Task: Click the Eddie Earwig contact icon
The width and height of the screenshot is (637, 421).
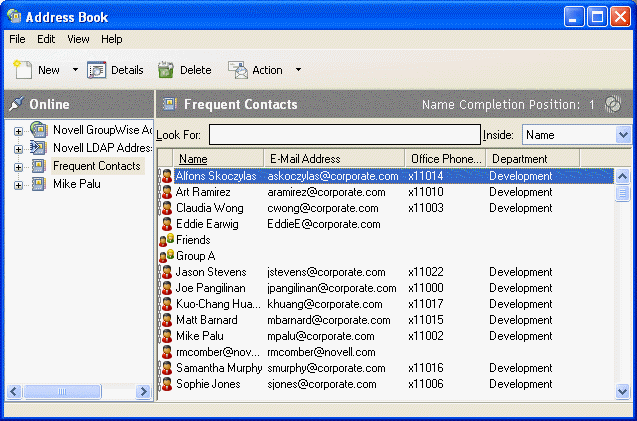Action: pyautogui.click(x=167, y=224)
